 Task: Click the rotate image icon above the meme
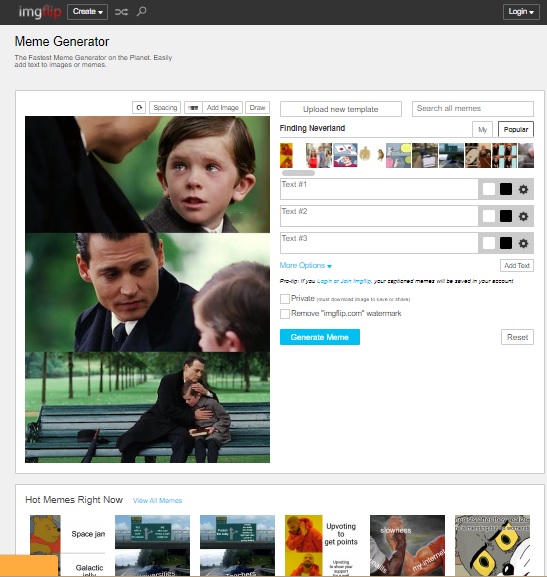pos(139,107)
